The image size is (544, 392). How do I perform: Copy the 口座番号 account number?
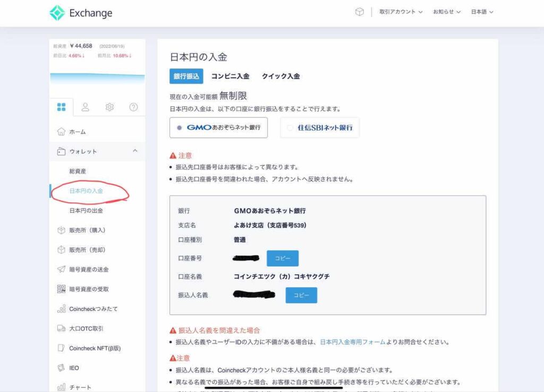coord(283,259)
